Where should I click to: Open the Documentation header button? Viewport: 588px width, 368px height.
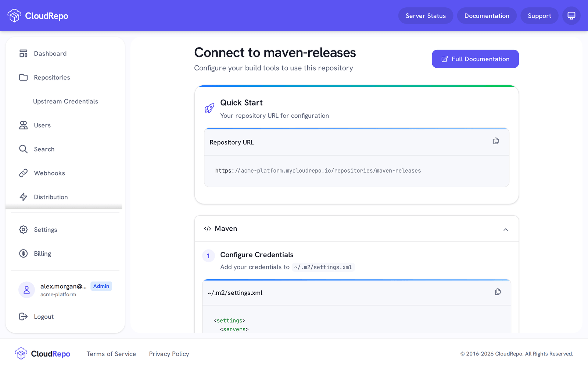[x=487, y=16]
